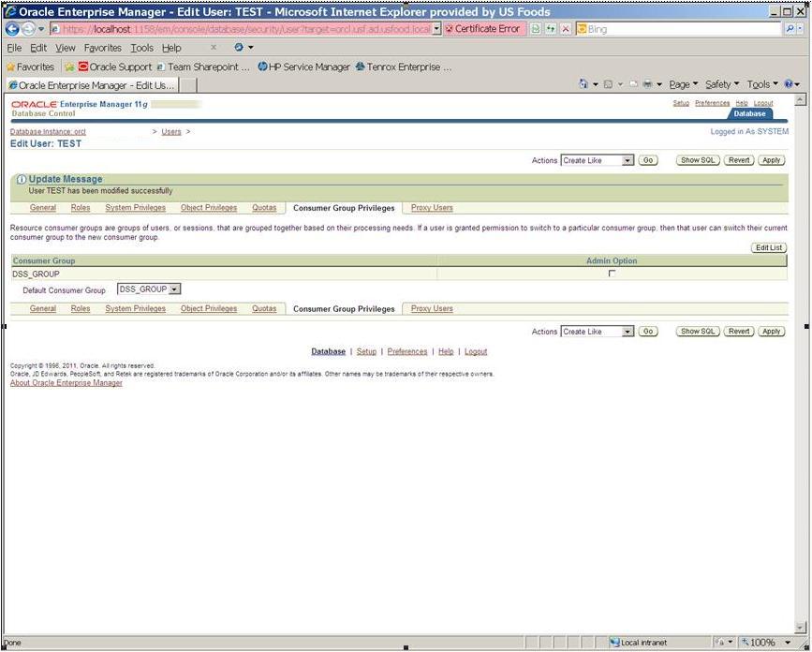Switch to the upper Roles tab
This screenshot has height=652, width=812.
pos(81,208)
